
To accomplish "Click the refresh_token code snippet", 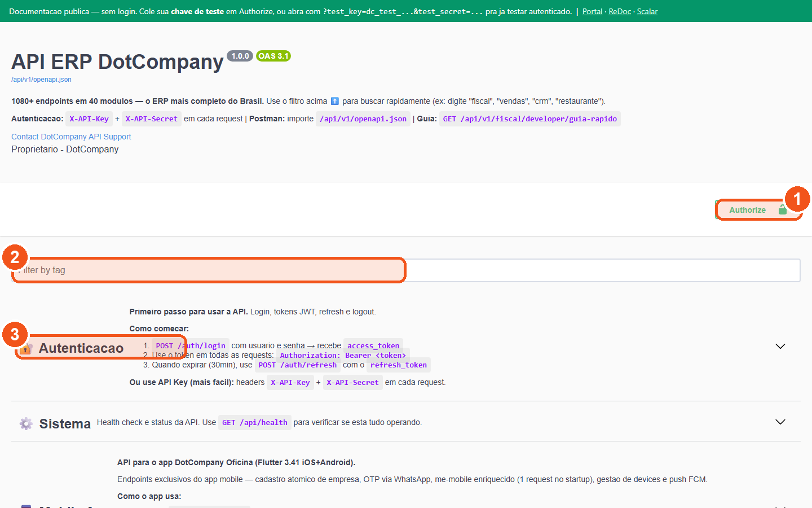I will 399,365.
